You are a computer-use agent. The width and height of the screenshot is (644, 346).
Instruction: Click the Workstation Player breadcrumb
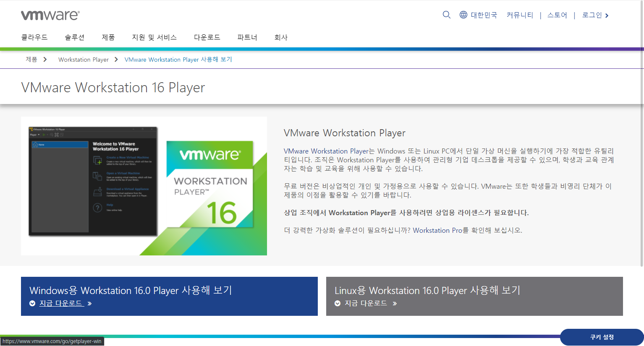point(84,60)
